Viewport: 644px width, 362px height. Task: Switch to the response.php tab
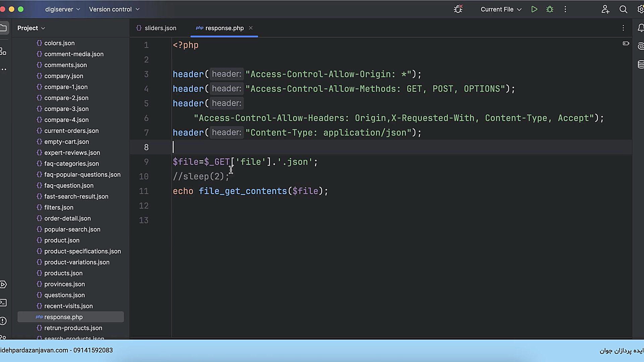tap(220, 28)
